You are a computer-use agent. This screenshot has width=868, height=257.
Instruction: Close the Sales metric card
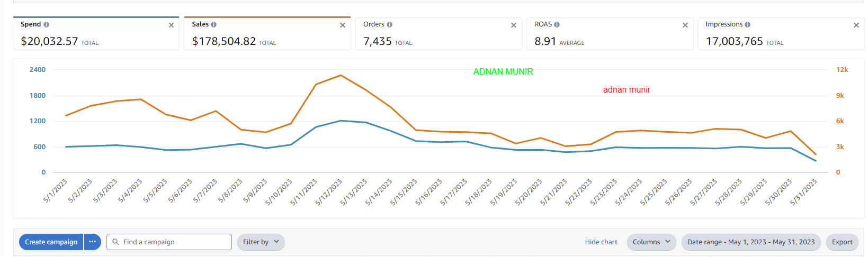click(343, 25)
